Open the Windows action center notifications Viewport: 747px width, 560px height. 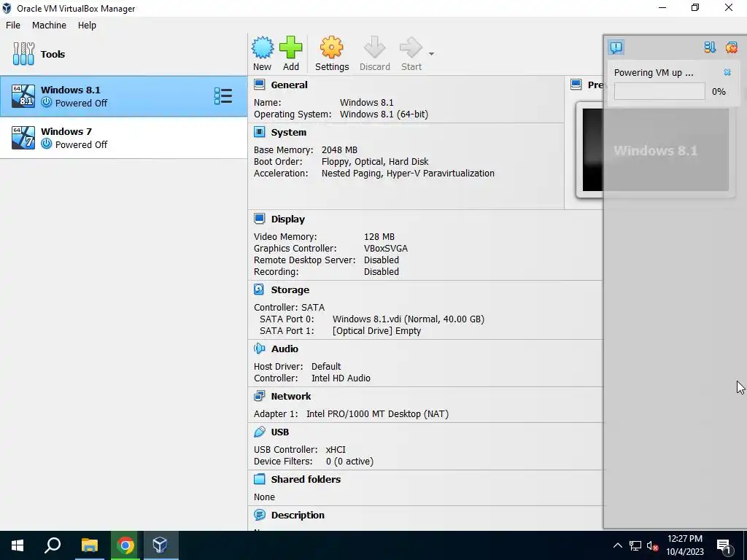click(724, 545)
